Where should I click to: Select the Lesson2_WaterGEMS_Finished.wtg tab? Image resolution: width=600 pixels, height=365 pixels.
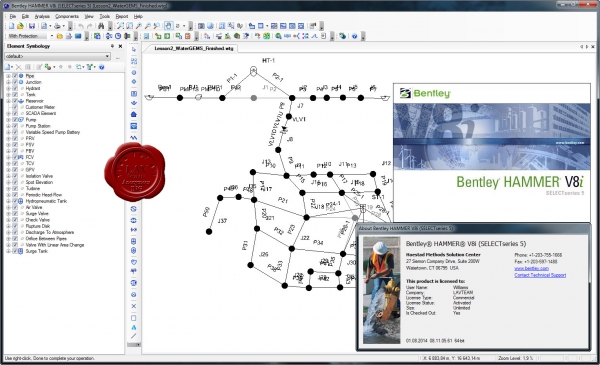194,48
